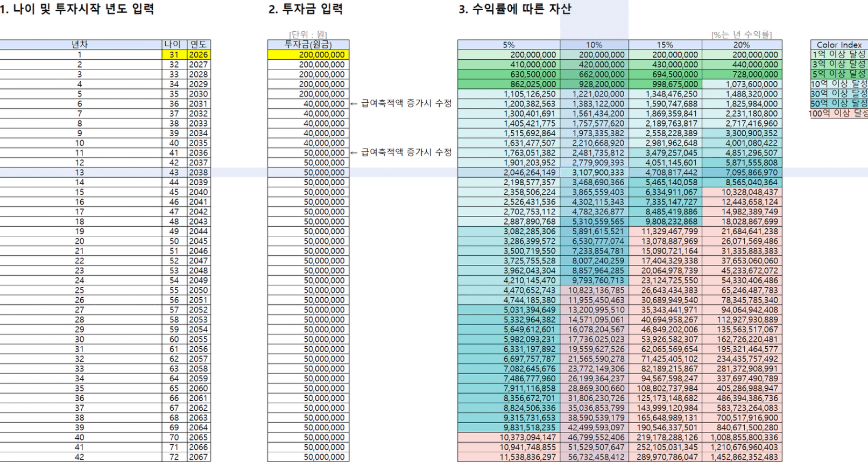This screenshot has width=868, height=462.
Task: Select the '급여축적액 증가시 수정' note on the 2036 row
Action: point(401,152)
